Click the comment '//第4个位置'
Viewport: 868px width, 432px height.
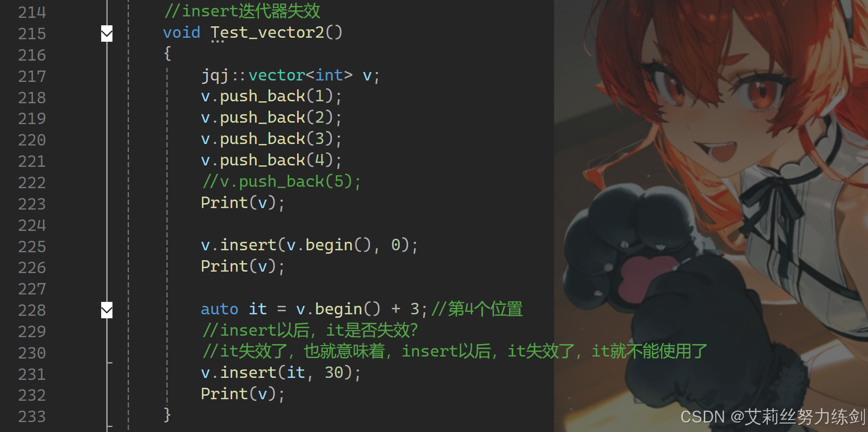[477, 309]
